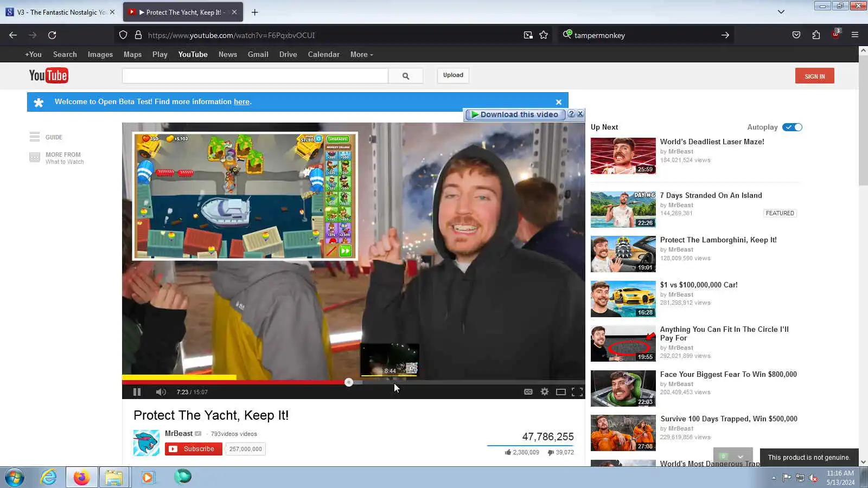Enter fullscreen mode on the video
The image size is (868, 488).
coord(577,392)
